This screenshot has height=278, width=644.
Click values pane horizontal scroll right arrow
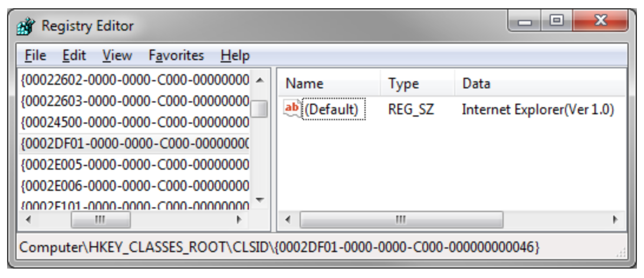615,220
